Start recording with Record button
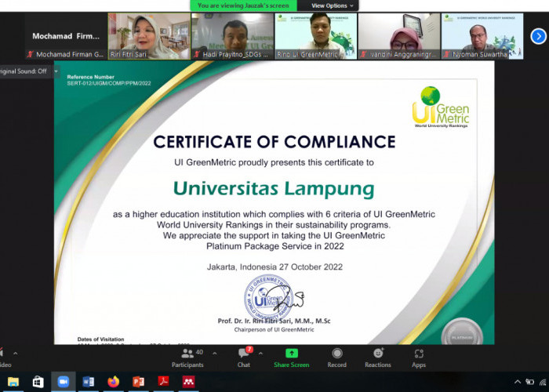 pos(336,358)
